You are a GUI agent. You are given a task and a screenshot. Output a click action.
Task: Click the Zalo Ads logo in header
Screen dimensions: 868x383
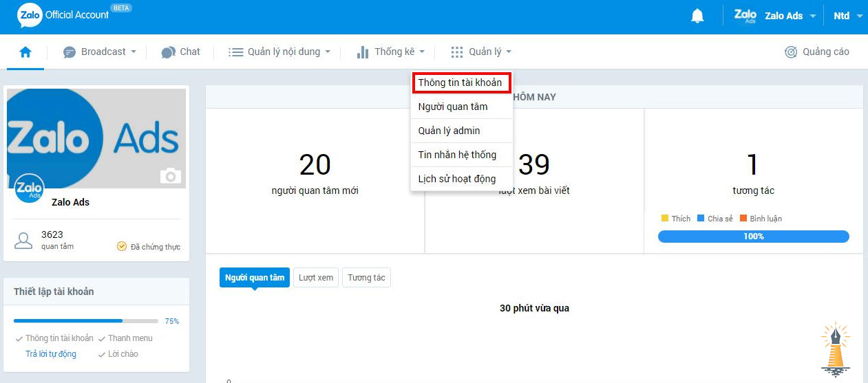coord(745,15)
